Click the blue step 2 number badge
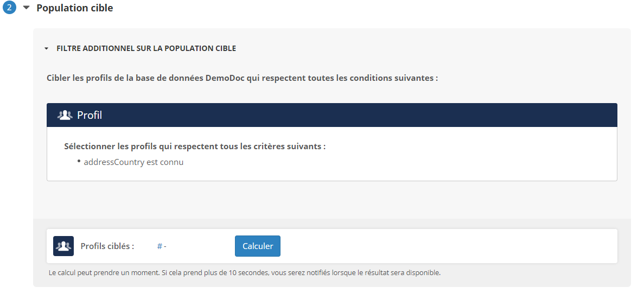This screenshot has width=644, height=293. 10,9
